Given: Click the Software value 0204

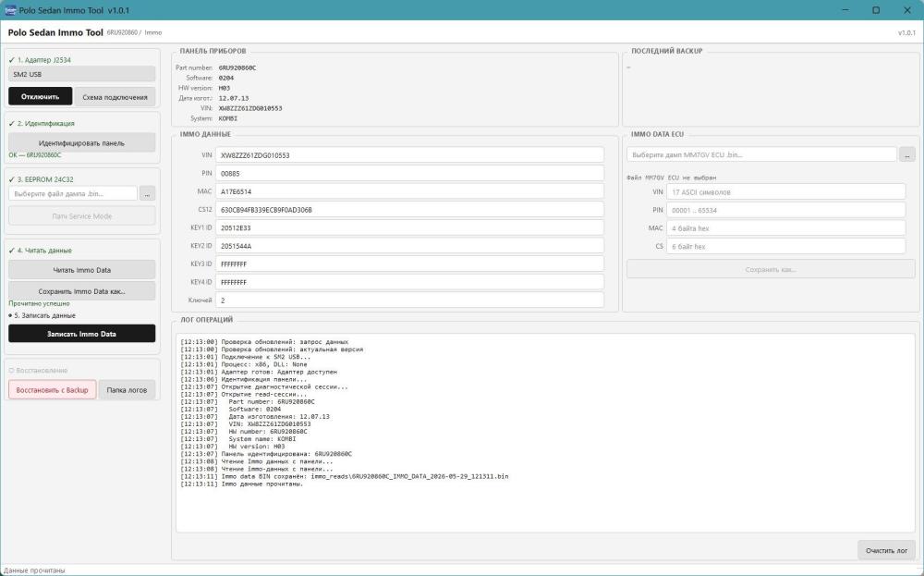Looking at the screenshot, I should (x=226, y=78).
